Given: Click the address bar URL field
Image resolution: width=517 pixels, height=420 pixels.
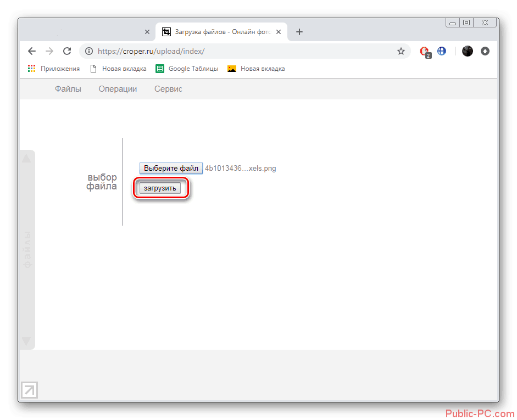Looking at the screenshot, I should (x=244, y=51).
